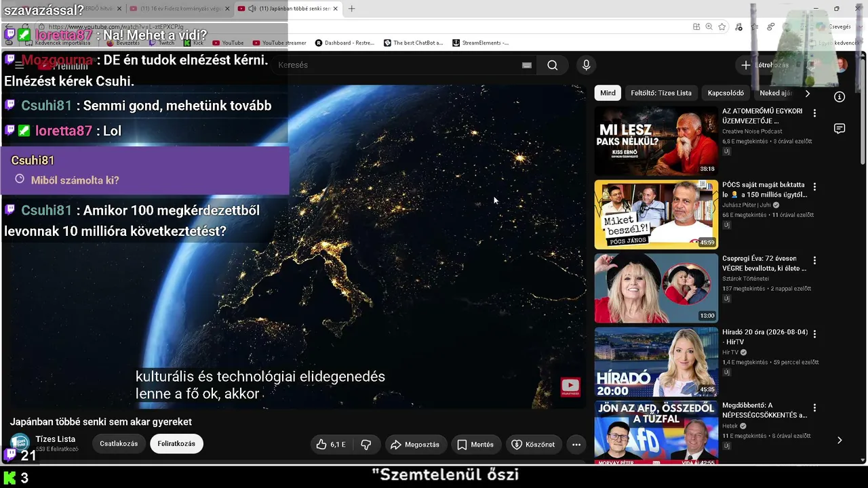This screenshot has height=488, width=868.
Task: Open options menu for the Megdöbbentő video
Action: (x=814, y=407)
